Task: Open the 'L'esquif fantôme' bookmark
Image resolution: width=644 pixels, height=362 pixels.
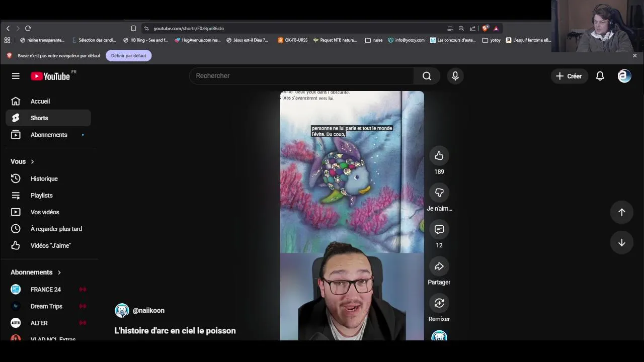Action: point(529,40)
